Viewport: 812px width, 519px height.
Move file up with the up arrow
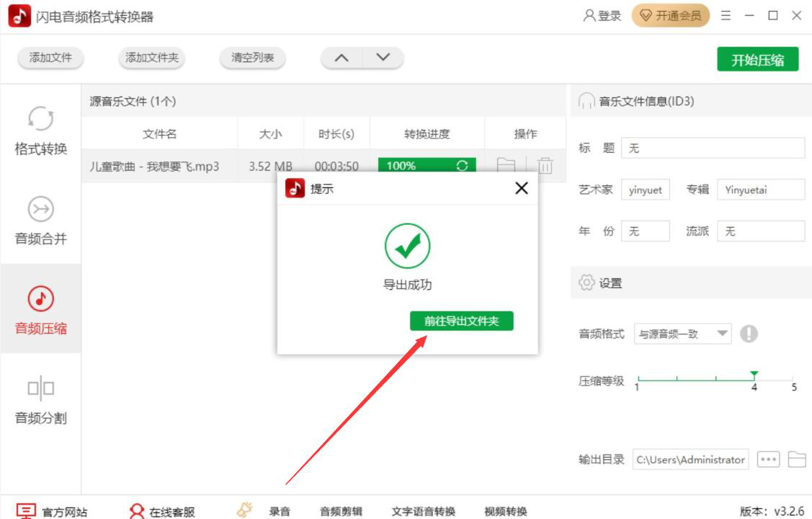tap(342, 58)
